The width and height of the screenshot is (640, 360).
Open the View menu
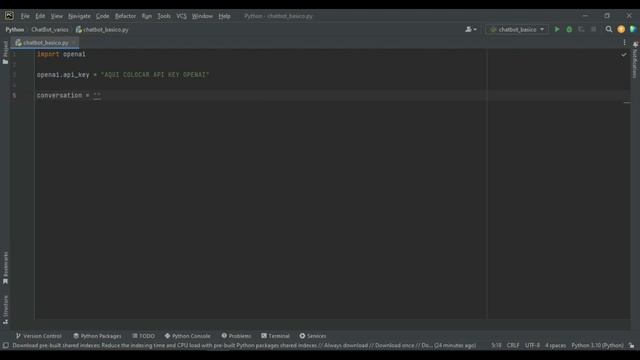56,16
